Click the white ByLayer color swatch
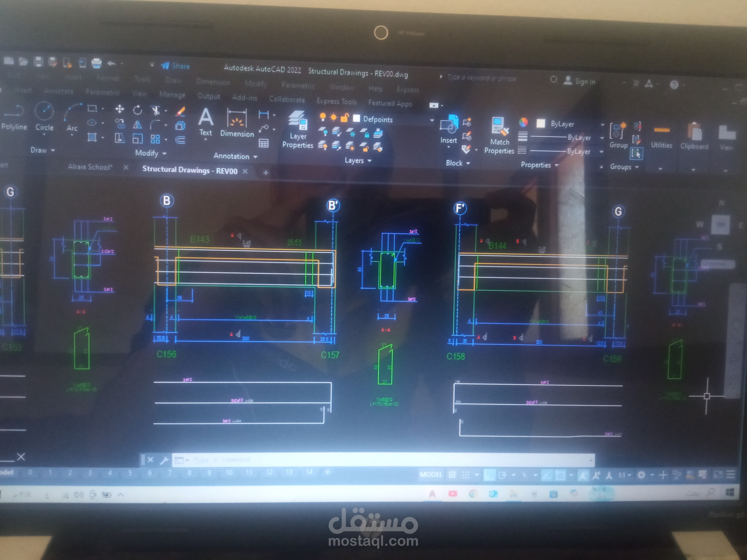Image resolution: width=747 pixels, height=560 pixels. pyautogui.click(x=541, y=123)
